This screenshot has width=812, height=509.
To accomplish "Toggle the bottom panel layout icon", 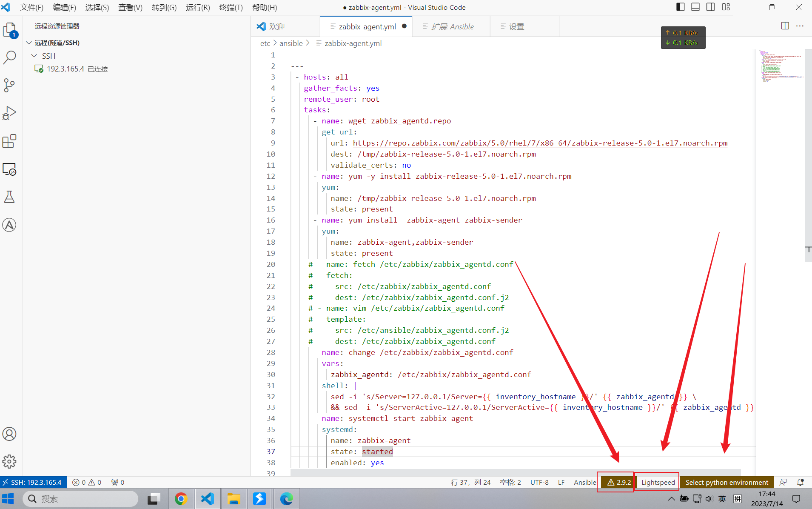I will [x=695, y=7].
